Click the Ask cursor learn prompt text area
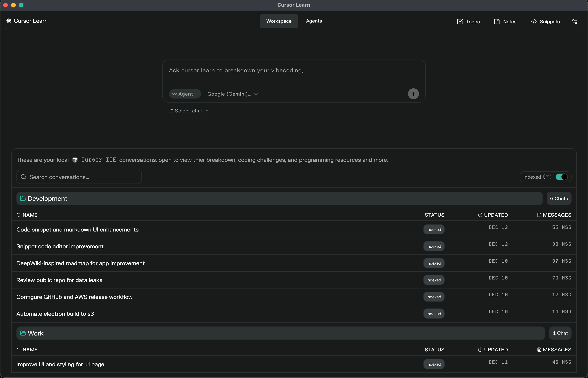Viewport: 588px width, 378px height. tap(270, 74)
